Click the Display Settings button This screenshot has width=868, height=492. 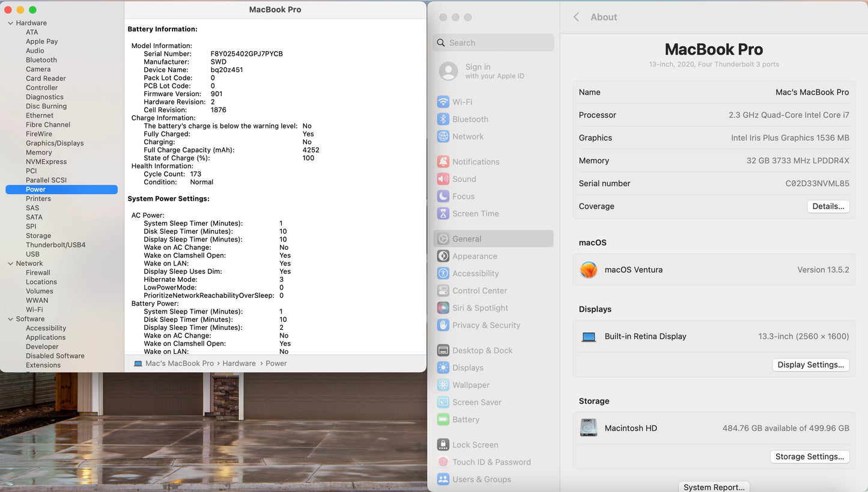click(x=810, y=365)
